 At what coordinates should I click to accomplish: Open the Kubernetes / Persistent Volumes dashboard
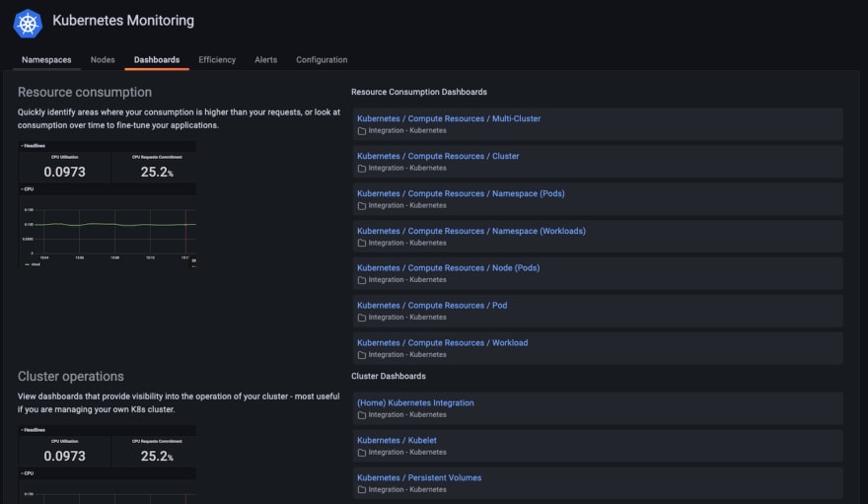tap(419, 477)
